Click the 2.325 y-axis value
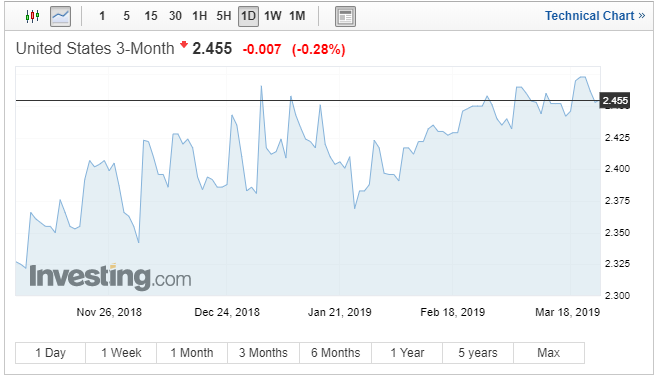Viewport: 656px width, 377px height. pos(617,264)
